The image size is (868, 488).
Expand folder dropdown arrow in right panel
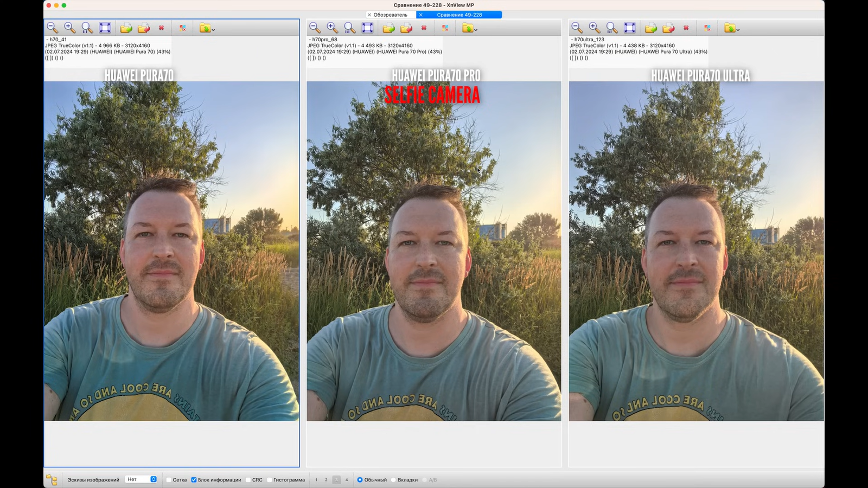(738, 29)
